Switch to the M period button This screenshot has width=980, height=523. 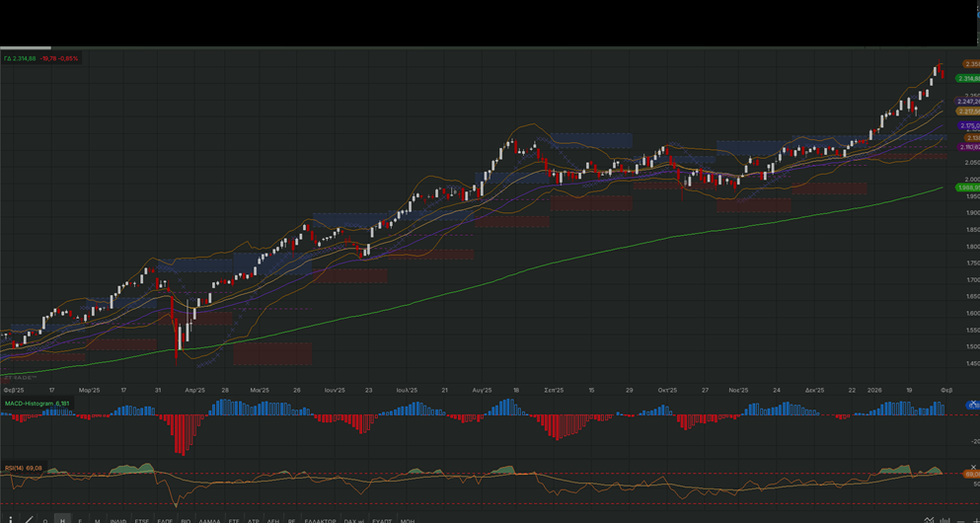point(97,520)
